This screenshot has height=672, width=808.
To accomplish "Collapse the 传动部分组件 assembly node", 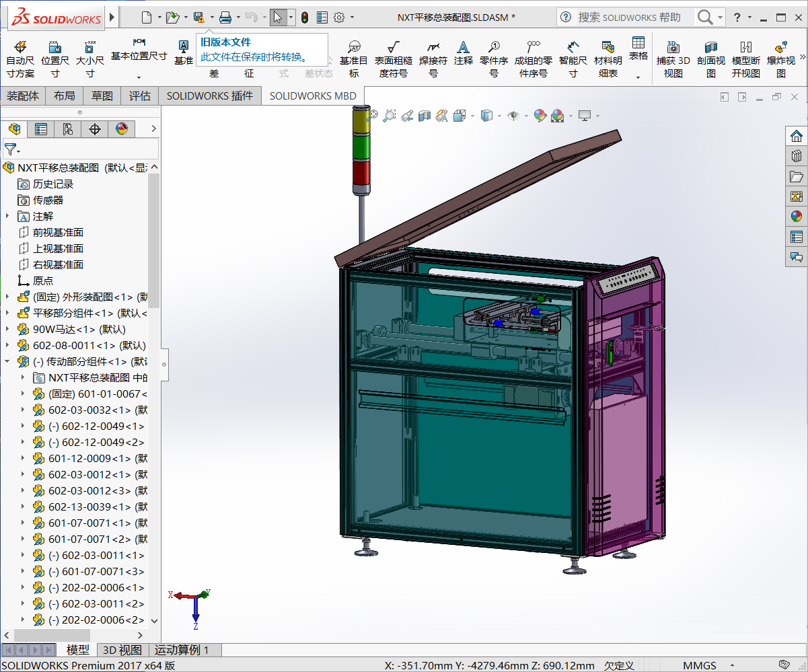I will [x=7, y=361].
